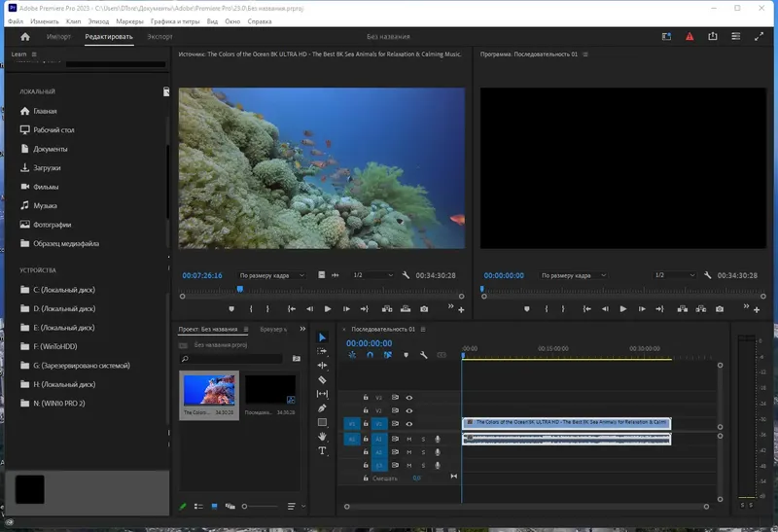The image size is (778, 532).
Task: Pick the Hand tool
Action: point(323,437)
